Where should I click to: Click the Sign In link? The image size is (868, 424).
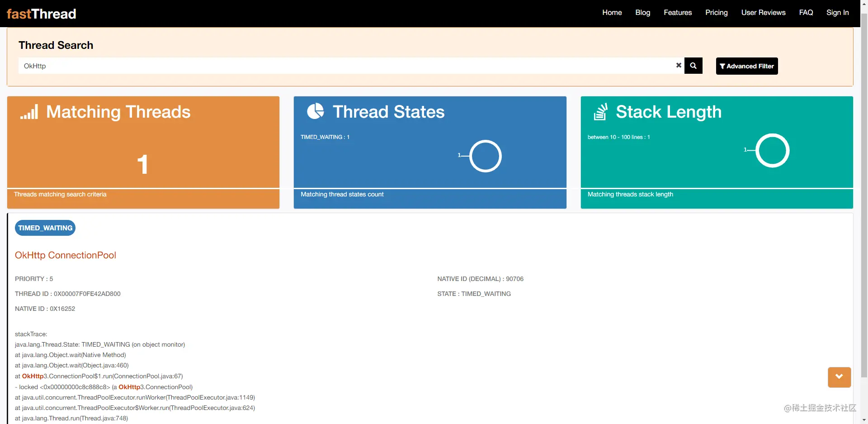tap(837, 13)
